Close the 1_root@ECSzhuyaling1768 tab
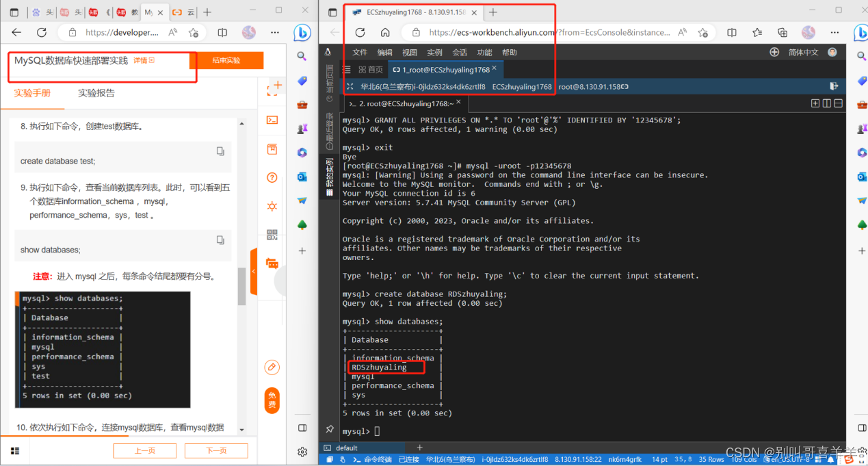This screenshot has height=466, width=868. (495, 68)
